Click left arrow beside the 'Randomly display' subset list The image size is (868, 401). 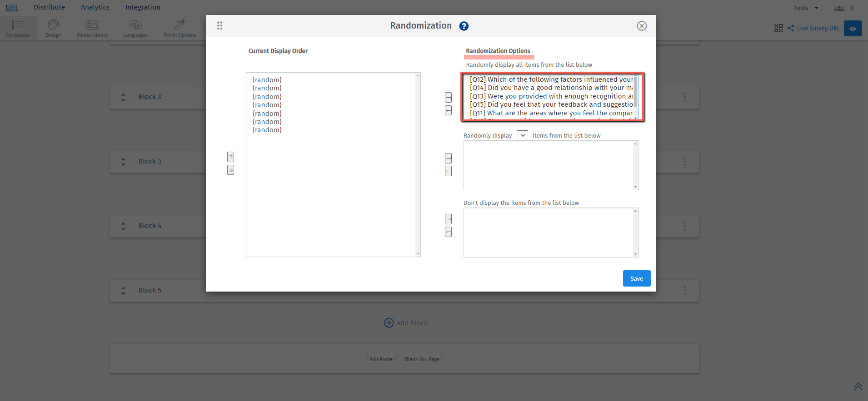point(449,171)
